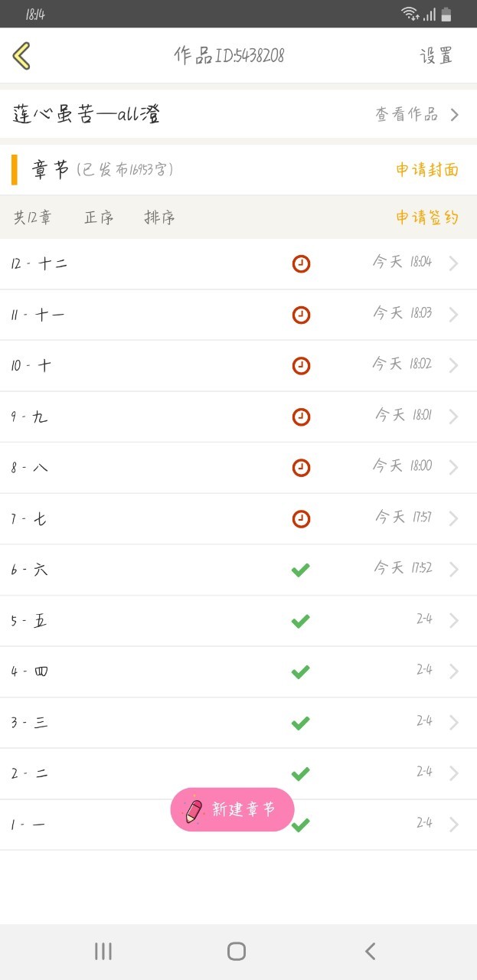477x980 pixels.
Task: Tap the yellow back arrow icon
Action: click(21, 56)
